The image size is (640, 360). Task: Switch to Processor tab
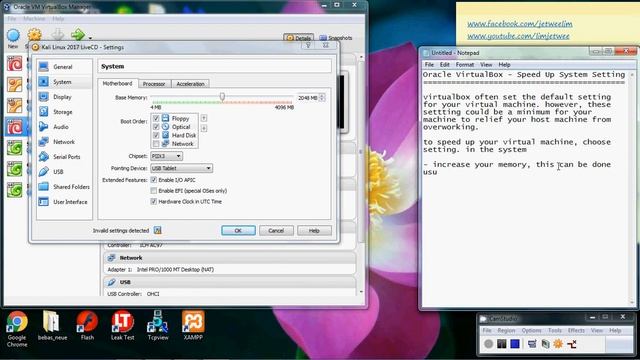[154, 84]
